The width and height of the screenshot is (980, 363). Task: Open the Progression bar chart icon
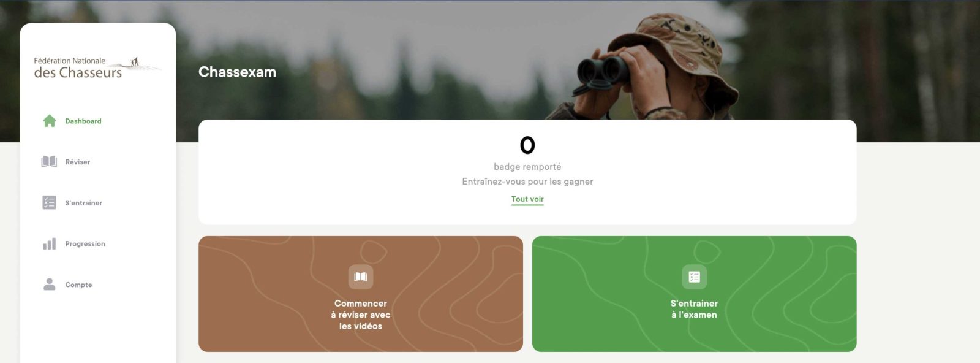(x=49, y=243)
